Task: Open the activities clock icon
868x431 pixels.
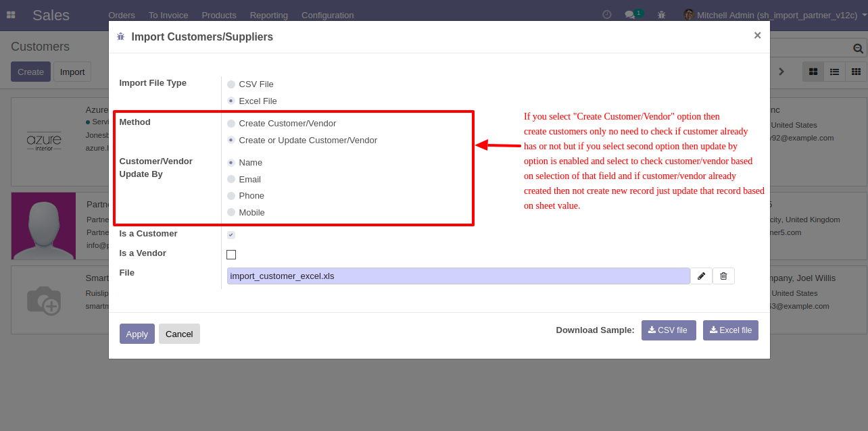Action: point(607,14)
